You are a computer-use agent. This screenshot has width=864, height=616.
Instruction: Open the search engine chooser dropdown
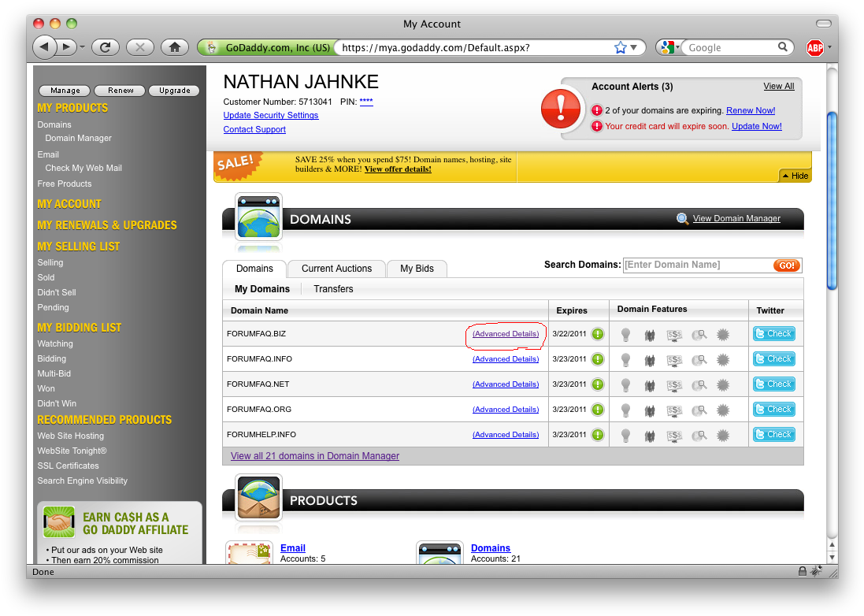[x=669, y=47]
